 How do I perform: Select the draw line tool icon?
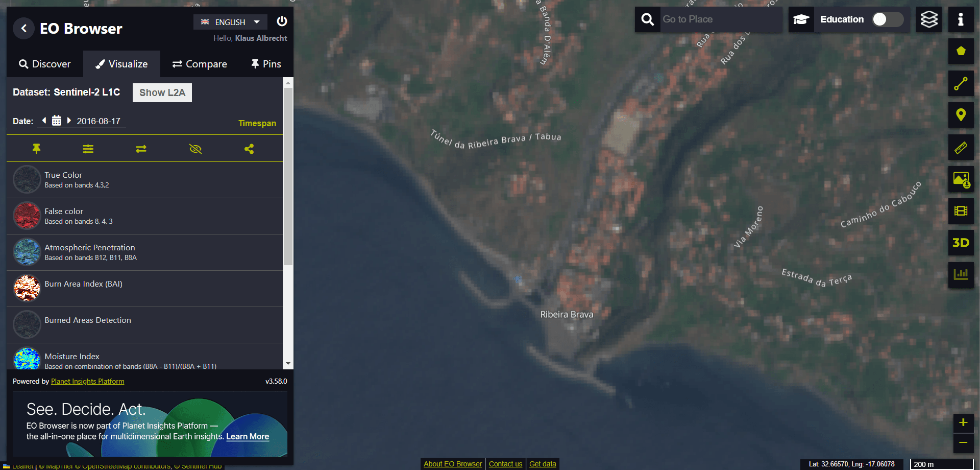pos(961,84)
